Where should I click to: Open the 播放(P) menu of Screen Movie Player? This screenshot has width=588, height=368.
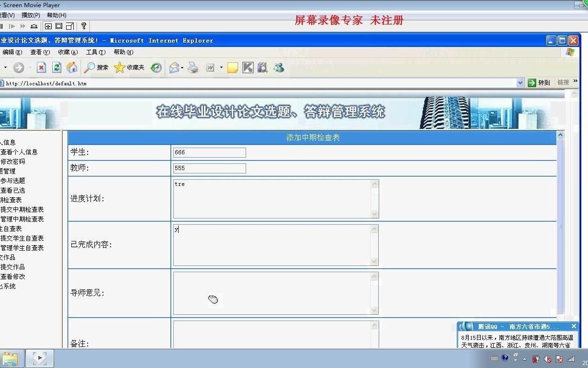coord(31,15)
